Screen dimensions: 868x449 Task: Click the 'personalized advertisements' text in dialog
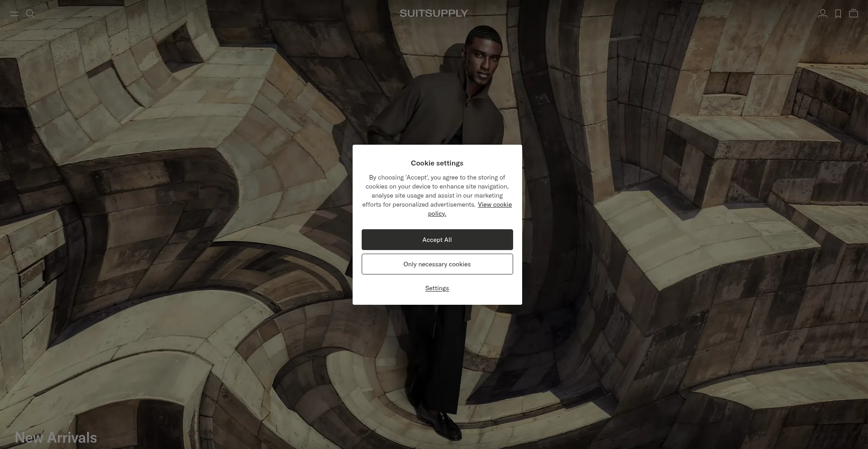pos(434,205)
